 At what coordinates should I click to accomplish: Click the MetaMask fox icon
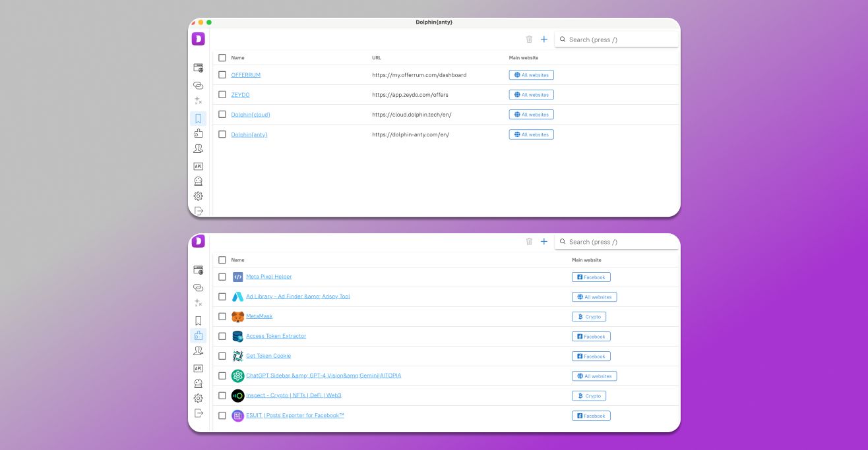click(x=237, y=316)
